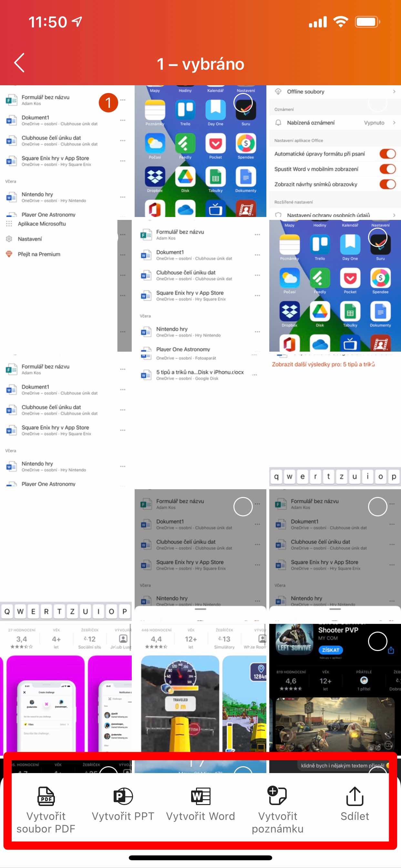
Task: Open center document list thumbnail beside Nastavení menu
Action: pos(200,286)
